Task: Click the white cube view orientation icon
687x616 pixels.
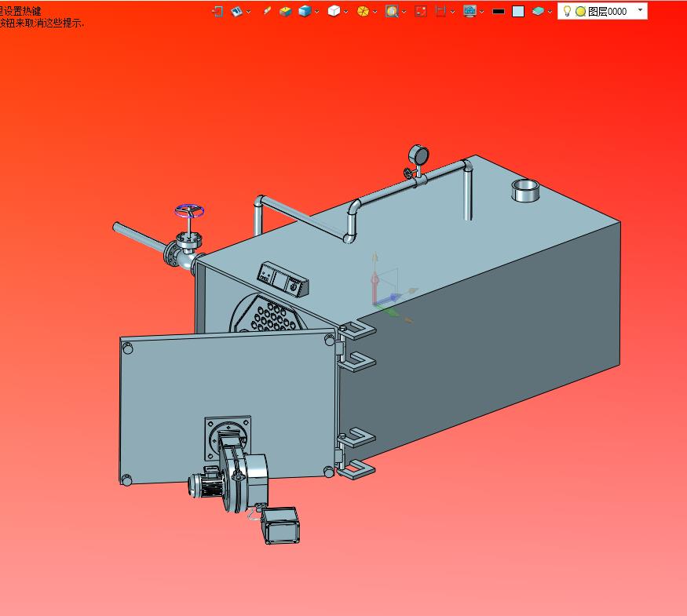Action: 334,12
